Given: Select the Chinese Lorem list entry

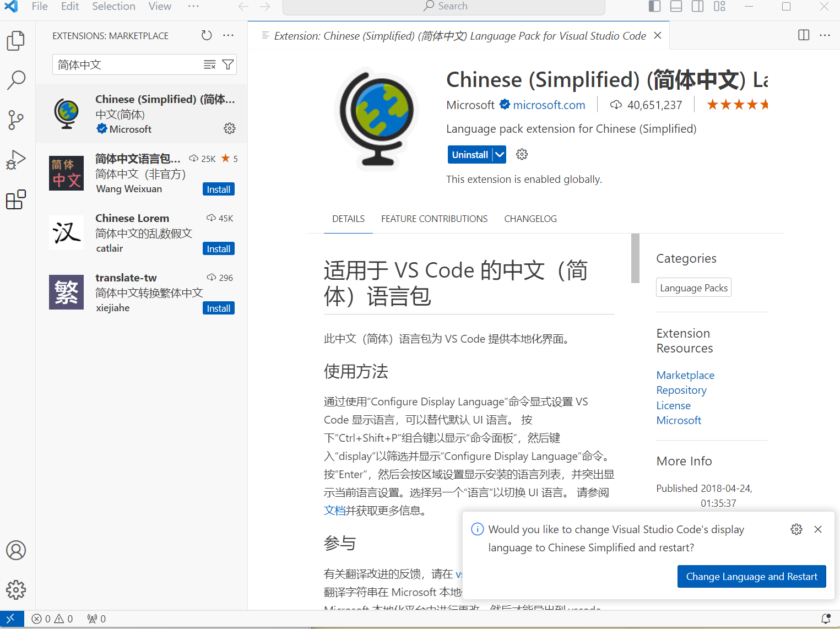Looking at the screenshot, I should point(142,232).
